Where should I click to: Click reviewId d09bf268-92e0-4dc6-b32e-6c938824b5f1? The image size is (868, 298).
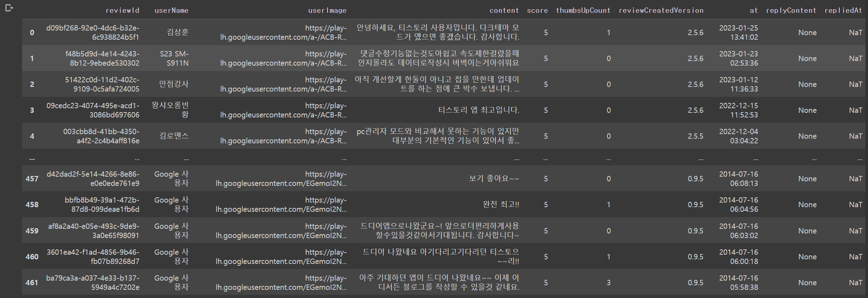93,32
